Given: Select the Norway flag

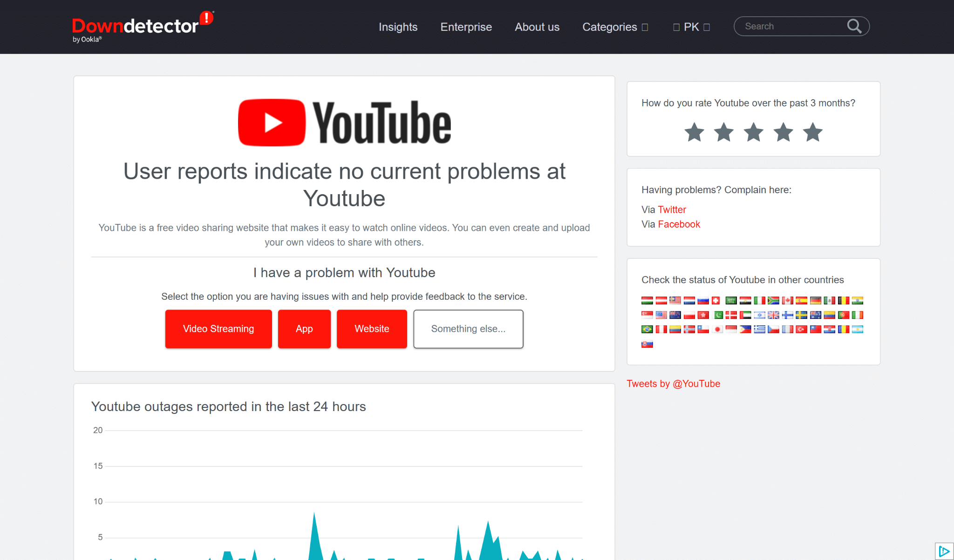Looking at the screenshot, I should (x=689, y=329).
